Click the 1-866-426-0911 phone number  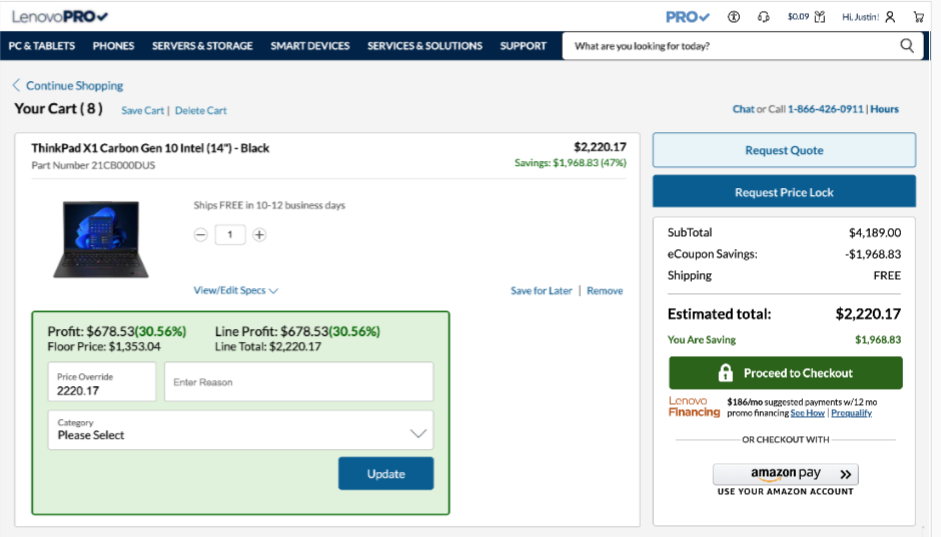click(825, 109)
